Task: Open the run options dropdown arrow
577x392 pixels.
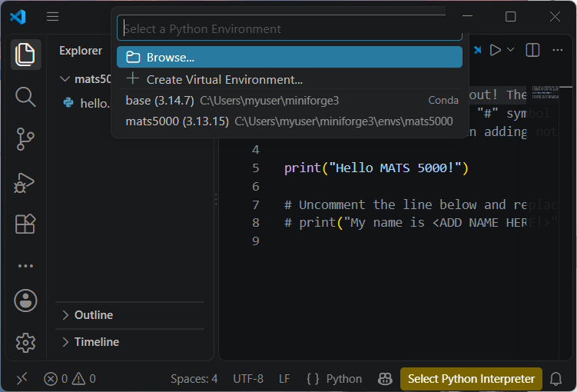Action: pyautogui.click(x=510, y=50)
